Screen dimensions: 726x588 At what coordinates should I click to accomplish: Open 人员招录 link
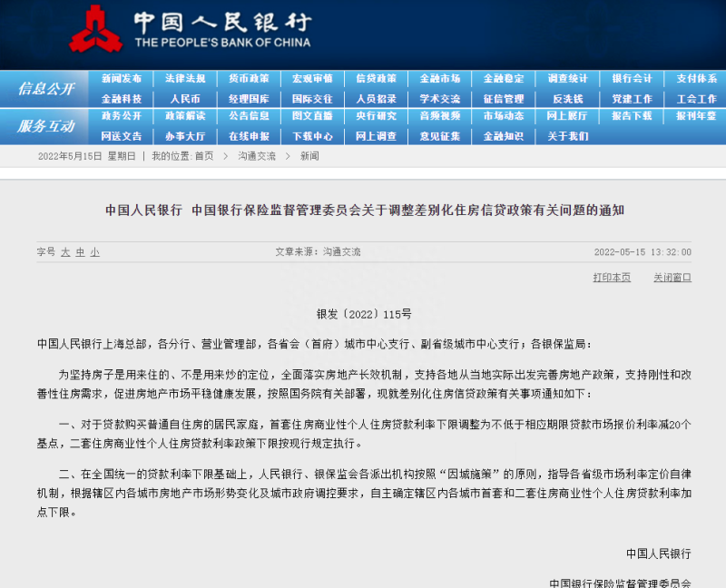tap(377, 99)
